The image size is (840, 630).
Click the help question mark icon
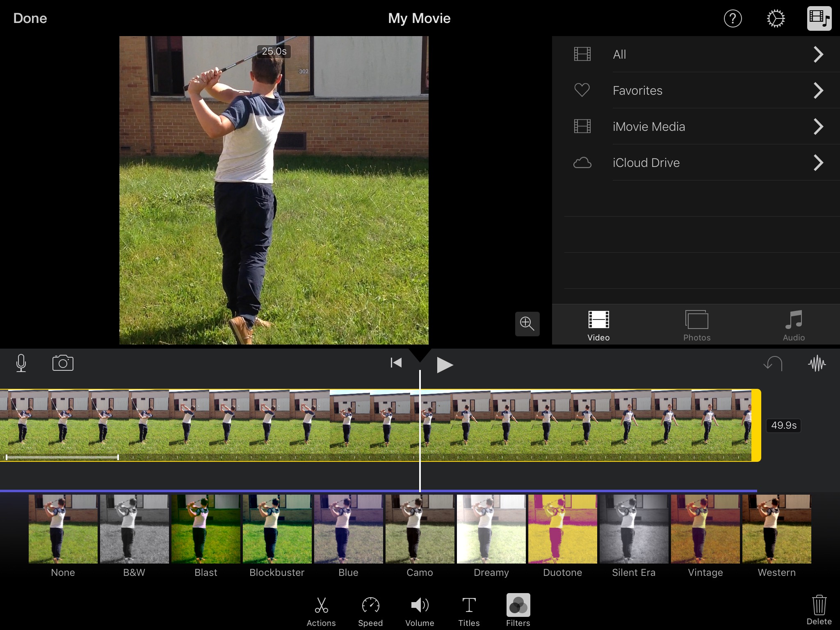(x=733, y=18)
